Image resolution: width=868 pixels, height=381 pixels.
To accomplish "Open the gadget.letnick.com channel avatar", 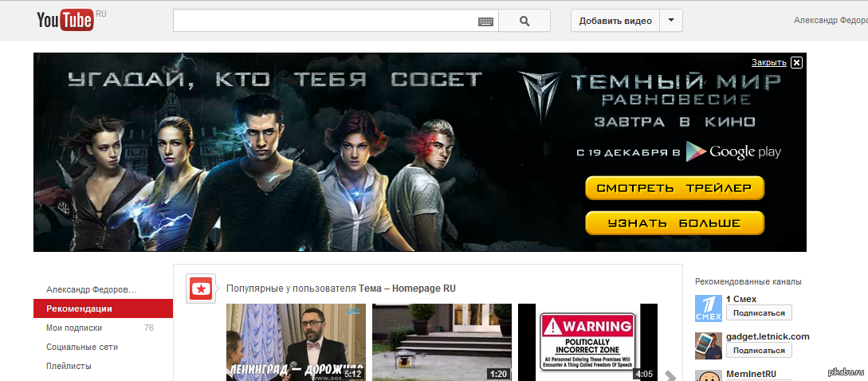I will (x=708, y=344).
